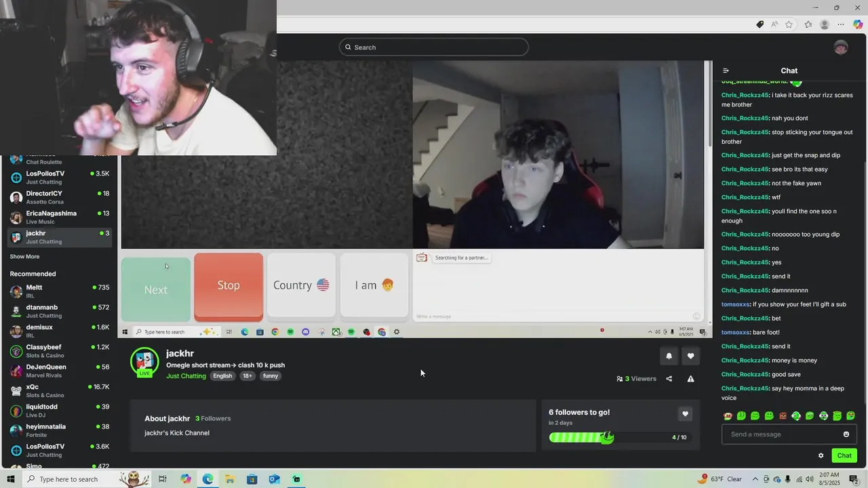Open recommended channel heyimnatalia
This screenshot has width=868, height=488.
(60, 430)
